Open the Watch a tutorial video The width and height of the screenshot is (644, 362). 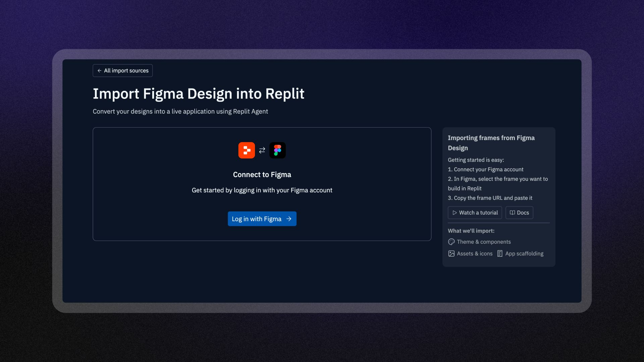coord(475,213)
